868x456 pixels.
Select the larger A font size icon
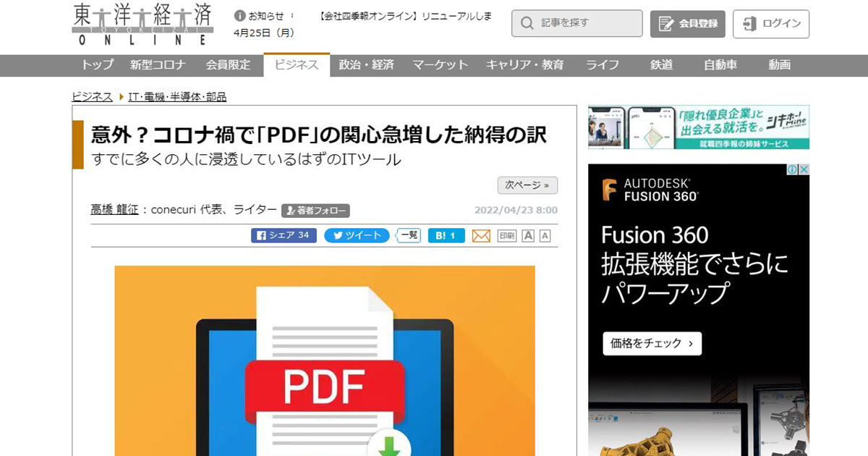529,236
